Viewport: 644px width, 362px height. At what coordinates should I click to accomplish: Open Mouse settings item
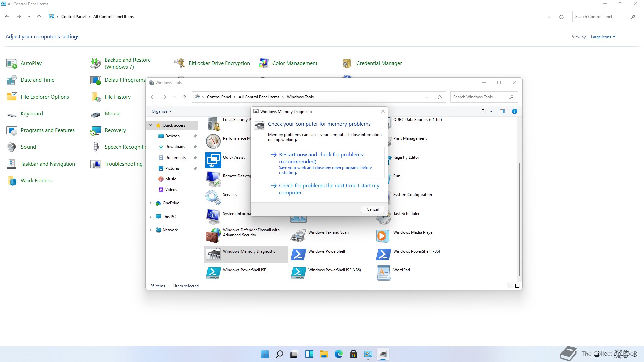[x=105, y=114]
